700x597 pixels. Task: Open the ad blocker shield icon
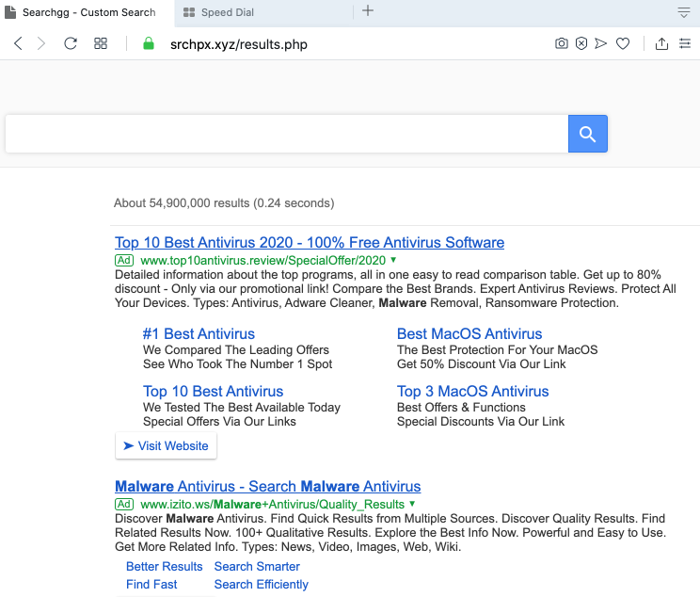(x=581, y=43)
